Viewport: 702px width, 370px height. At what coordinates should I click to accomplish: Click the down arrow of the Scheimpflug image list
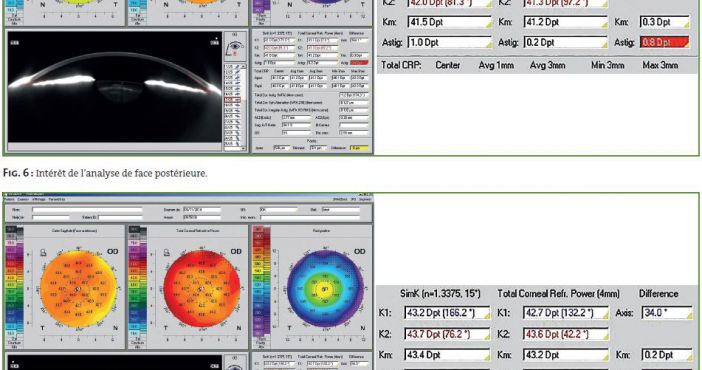(x=244, y=148)
